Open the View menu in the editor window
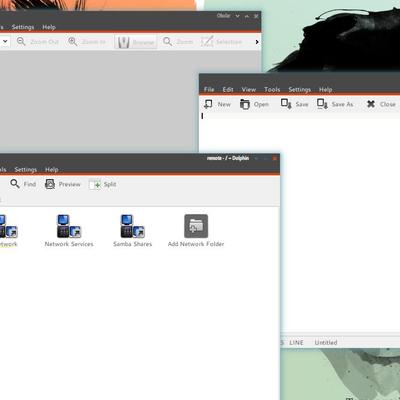This screenshot has height=400, width=400. (x=249, y=89)
